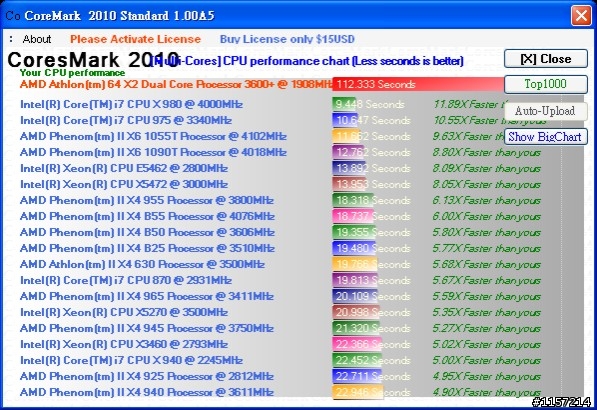This screenshot has width=597, height=410.
Task: Close the CoreMark window with red X
Action: point(581,16)
